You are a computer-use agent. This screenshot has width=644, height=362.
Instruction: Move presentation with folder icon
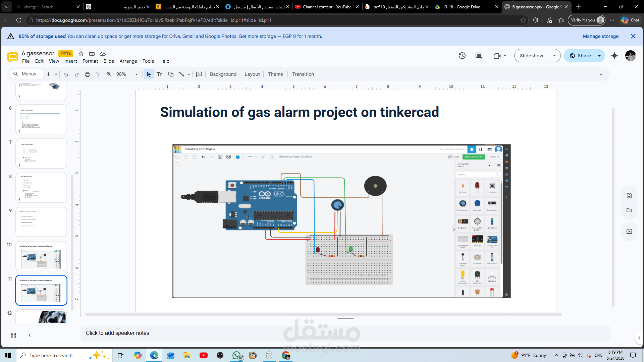click(92, 54)
